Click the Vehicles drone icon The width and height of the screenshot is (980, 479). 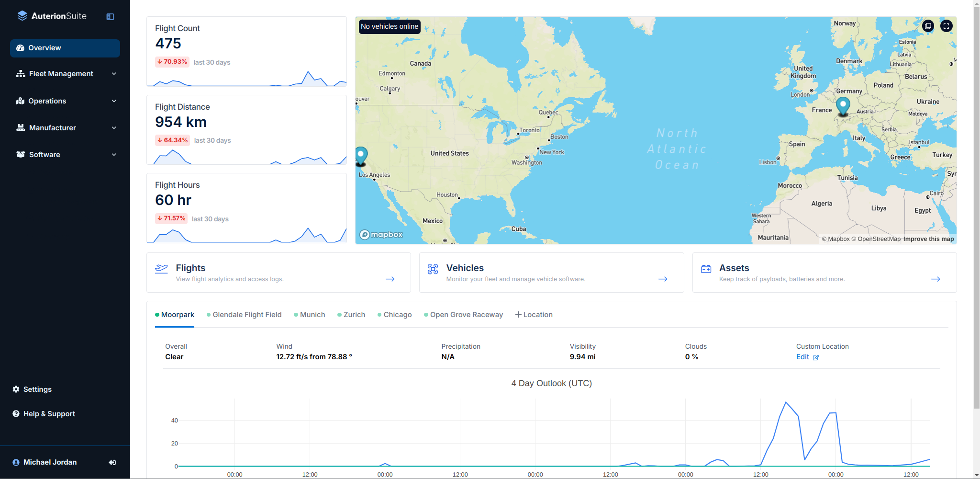[x=433, y=269]
